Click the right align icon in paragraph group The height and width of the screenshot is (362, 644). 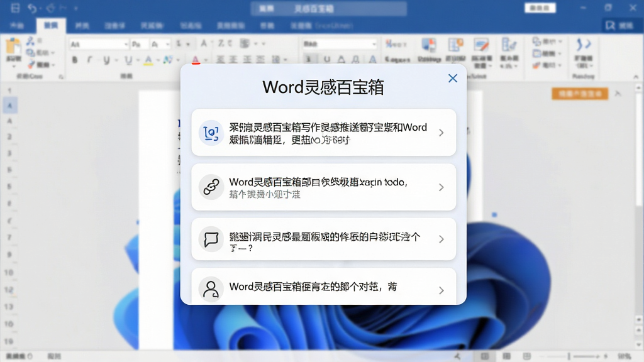pos(247,60)
